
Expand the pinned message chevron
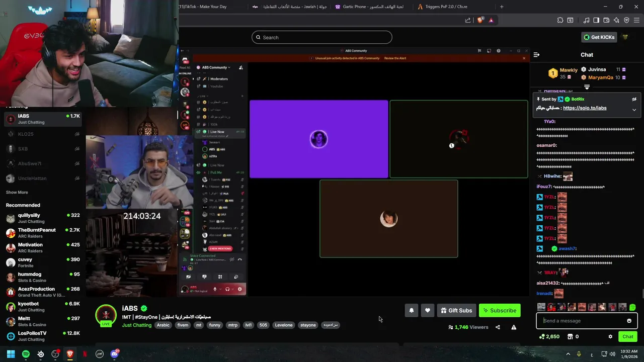[634, 109]
